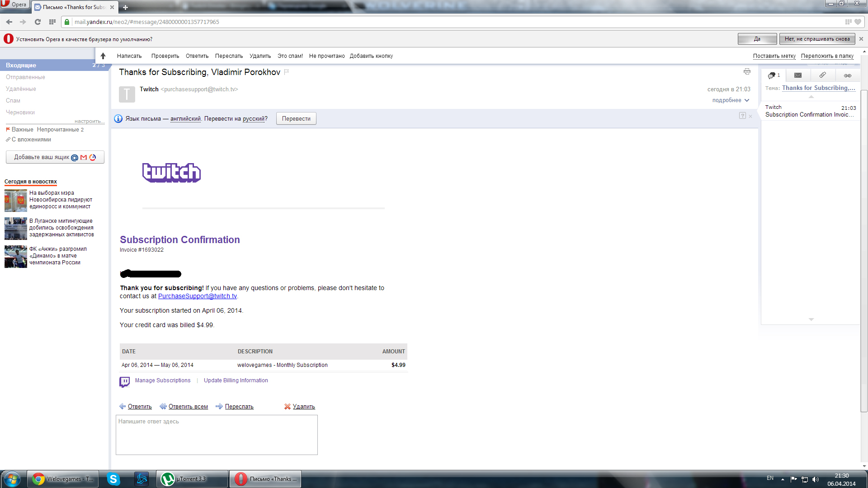Click Удалить in the top toolbar
This screenshot has width=868, height=488.
260,56
